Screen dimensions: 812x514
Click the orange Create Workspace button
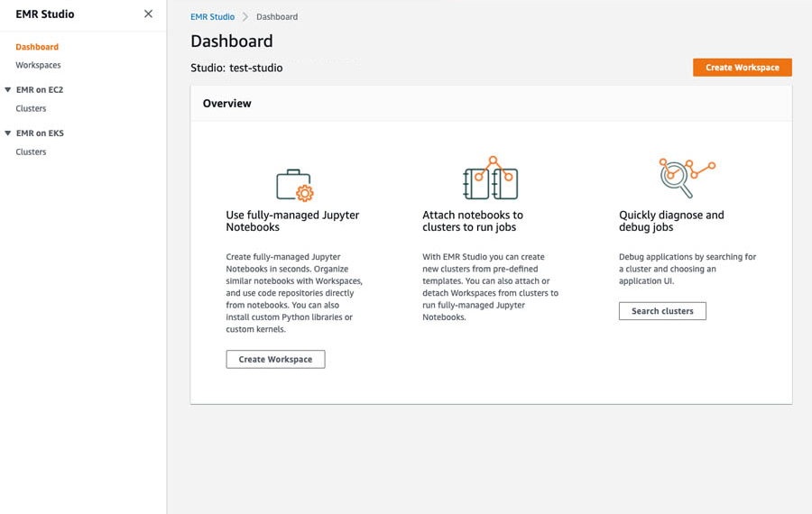pyautogui.click(x=743, y=68)
